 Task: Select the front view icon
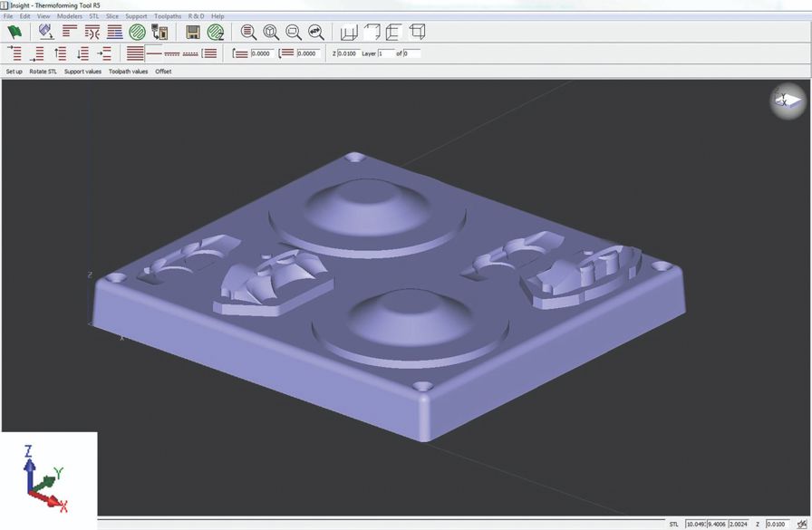point(390,31)
